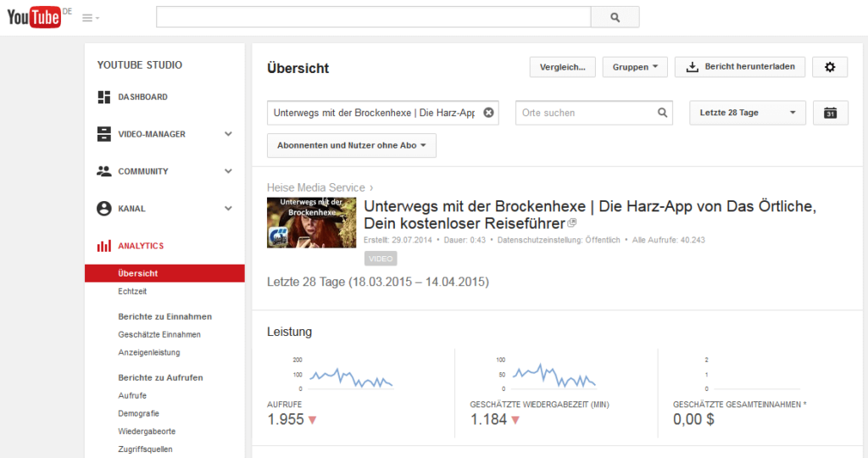The image size is (868, 458).
Task: Click the grey VIDEO badge
Action: 381,259
